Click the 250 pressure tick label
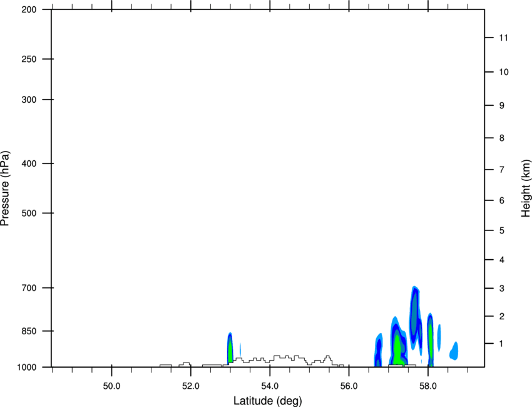 click(29, 59)
